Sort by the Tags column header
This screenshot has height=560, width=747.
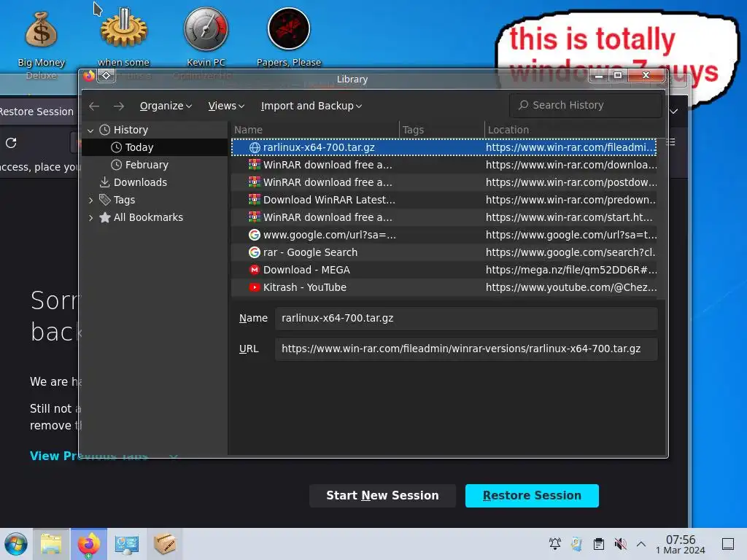(441, 130)
